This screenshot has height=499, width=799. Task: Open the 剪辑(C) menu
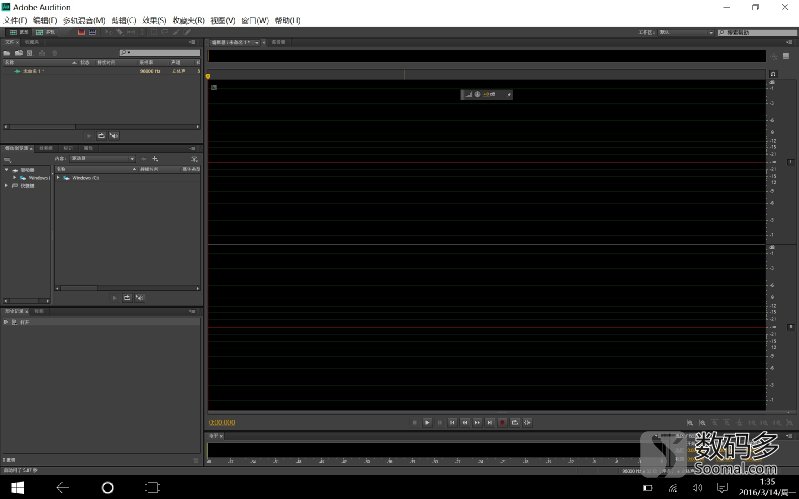[124, 20]
